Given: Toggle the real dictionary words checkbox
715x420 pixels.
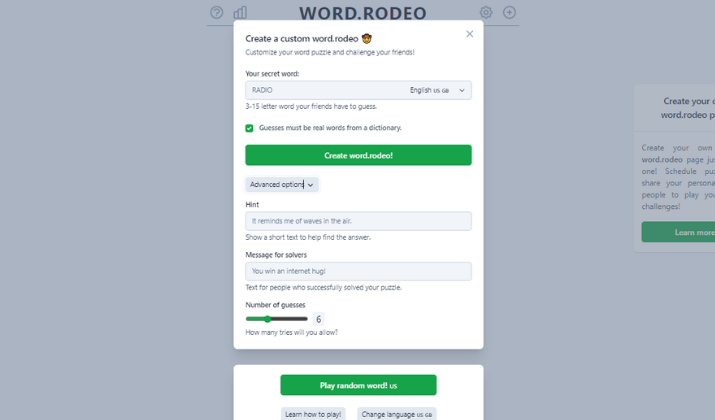Looking at the screenshot, I should click(249, 128).
